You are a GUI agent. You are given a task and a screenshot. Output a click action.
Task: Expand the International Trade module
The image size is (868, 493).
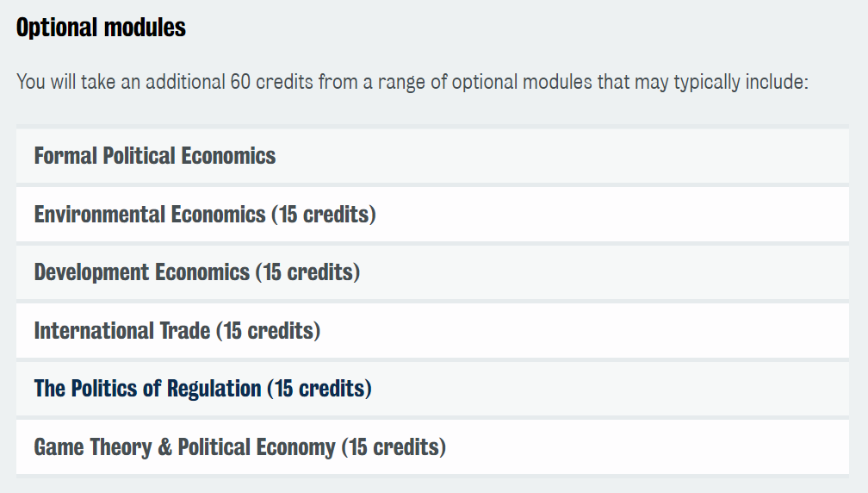432,331
